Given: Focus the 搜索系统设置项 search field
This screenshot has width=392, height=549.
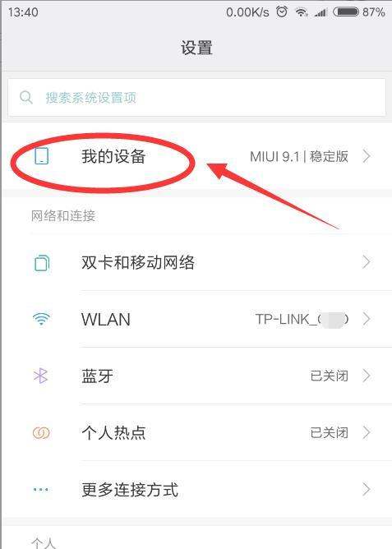Looking at the screenshot, I should (196, 97).
